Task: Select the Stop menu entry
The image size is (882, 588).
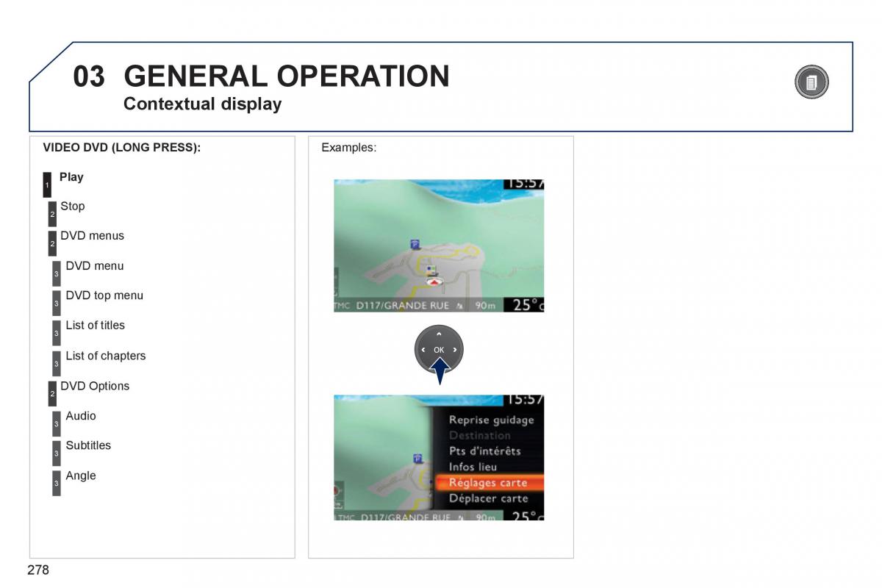Action: (x=72, y=207)
